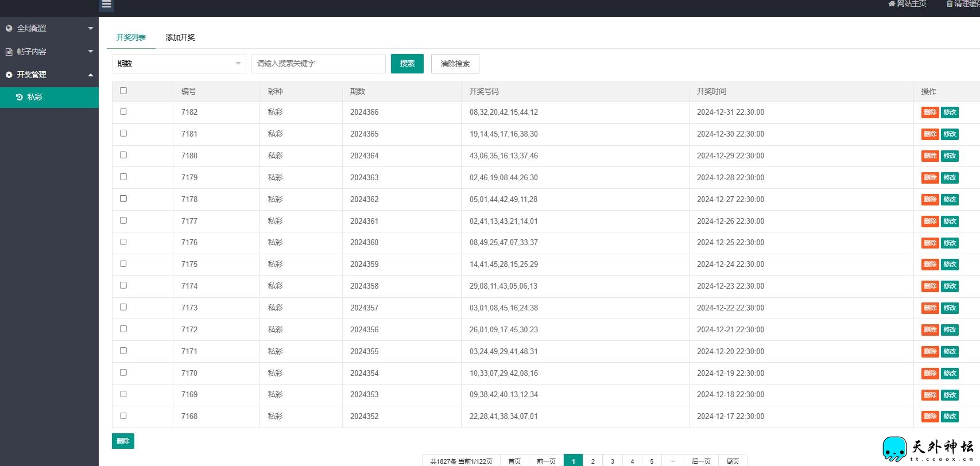Jump to the 尾页 last page
Image resolution: width=980 pixels, height=466 pixels.
pyautogui.click(x=733, y=461)
